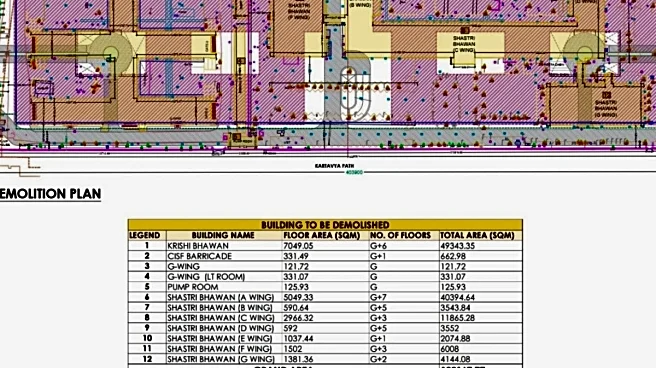Click total area value '6008'

(450, 349)
